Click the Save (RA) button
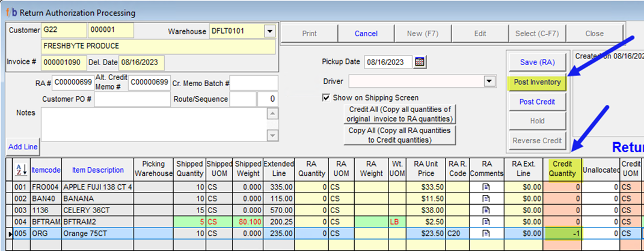 pyautogui.click(x=537, y=63)
